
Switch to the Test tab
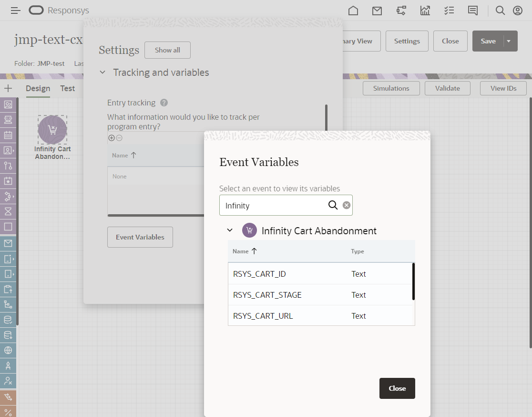[x=68, y=88]
